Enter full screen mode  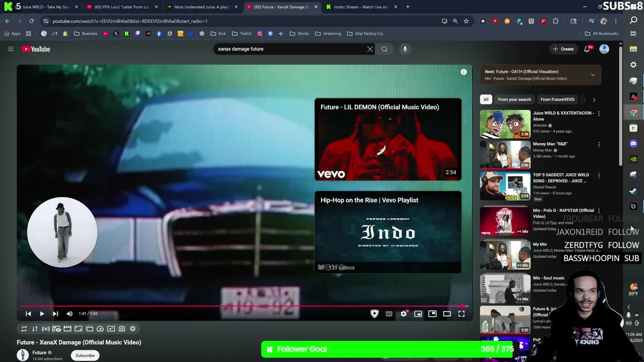[x=461, y=314]
